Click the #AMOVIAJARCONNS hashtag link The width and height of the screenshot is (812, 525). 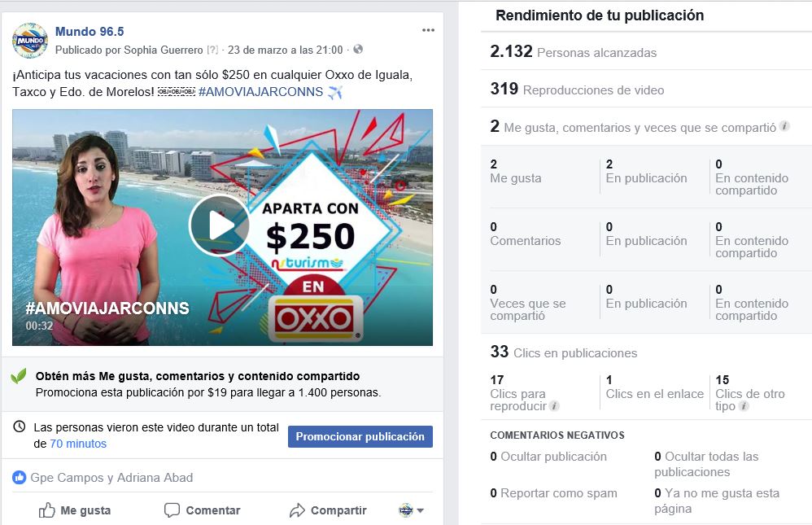260,92
